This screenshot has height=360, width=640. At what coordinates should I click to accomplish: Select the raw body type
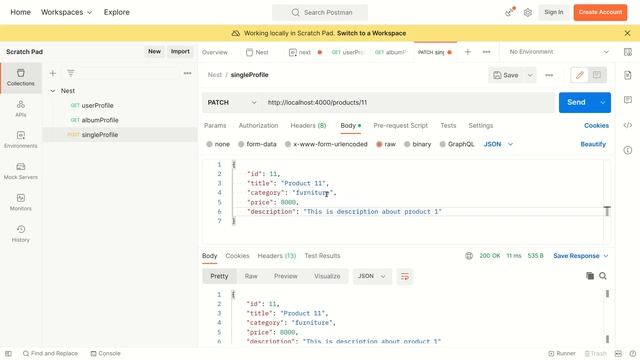point(386,144)
